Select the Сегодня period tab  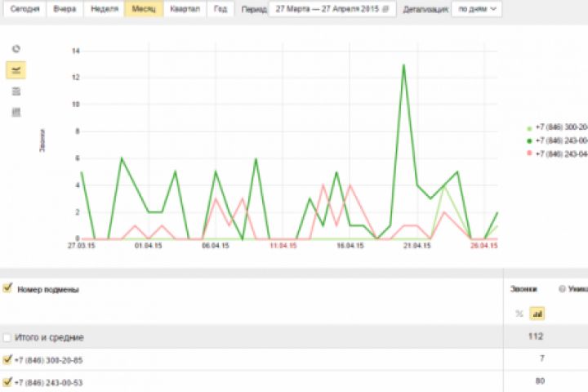pyautogui.click(x=24, y=9)
